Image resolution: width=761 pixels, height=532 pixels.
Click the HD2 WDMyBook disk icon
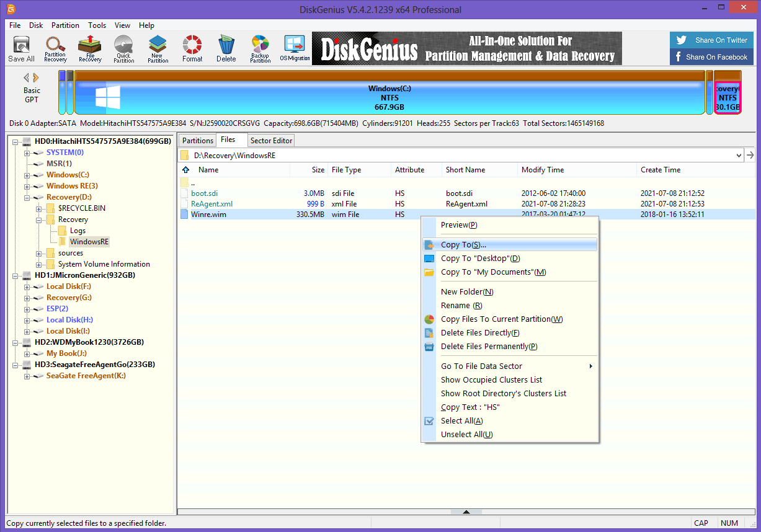click(x=27, y=342)
